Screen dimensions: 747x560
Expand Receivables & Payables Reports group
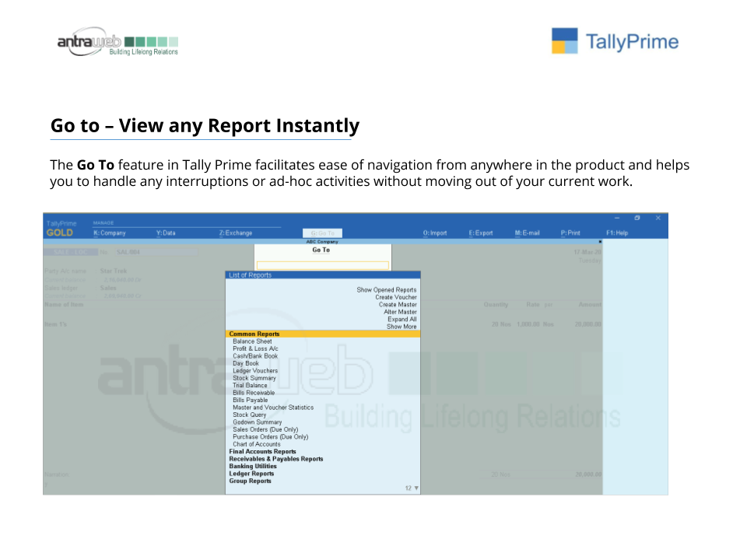click(x=275, y=459)
